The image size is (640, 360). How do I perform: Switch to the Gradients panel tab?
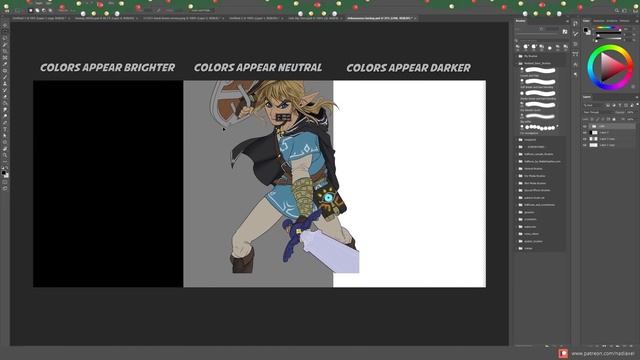612,21
